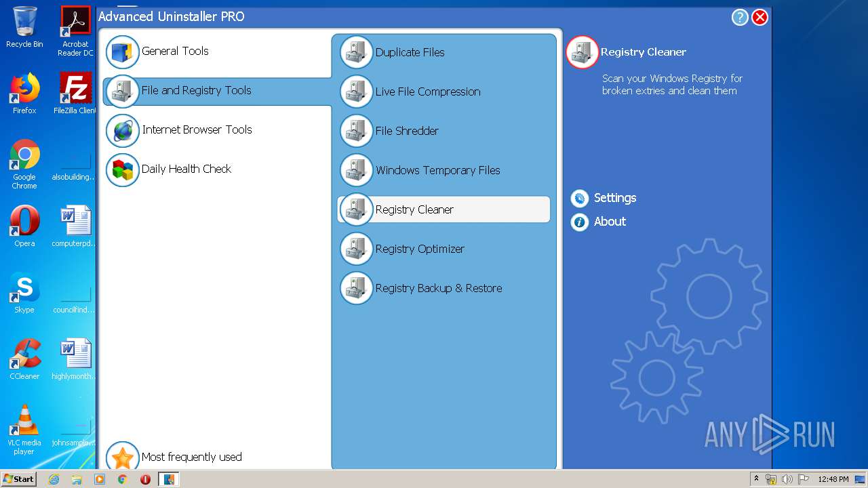Open FileZilla Client desktop shortcut

(x=75, y=94)
